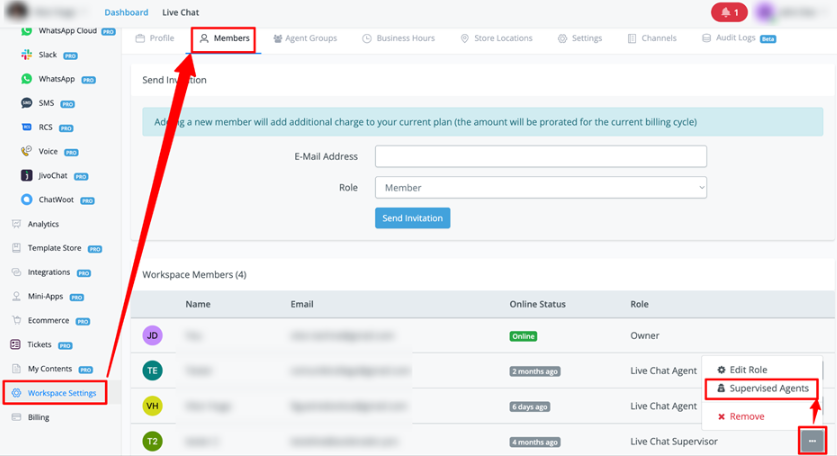Select Supervised Agents from context menu

coord(762,388)
